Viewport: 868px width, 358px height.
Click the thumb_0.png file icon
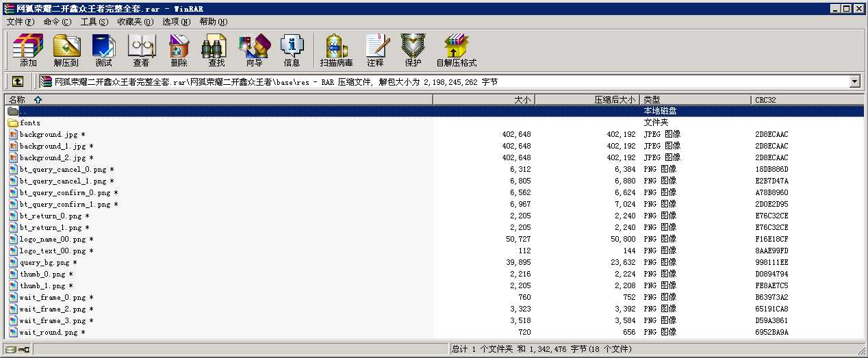pos(13,274)
